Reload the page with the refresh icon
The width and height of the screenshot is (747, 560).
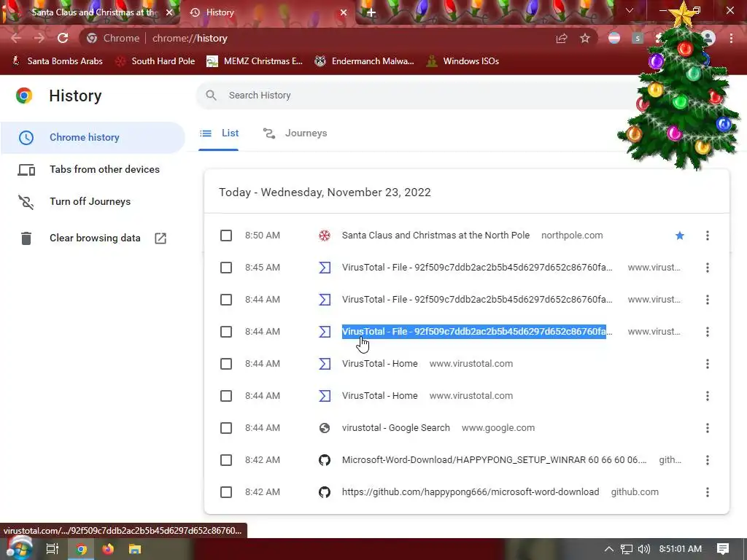[x=63, y=38]
